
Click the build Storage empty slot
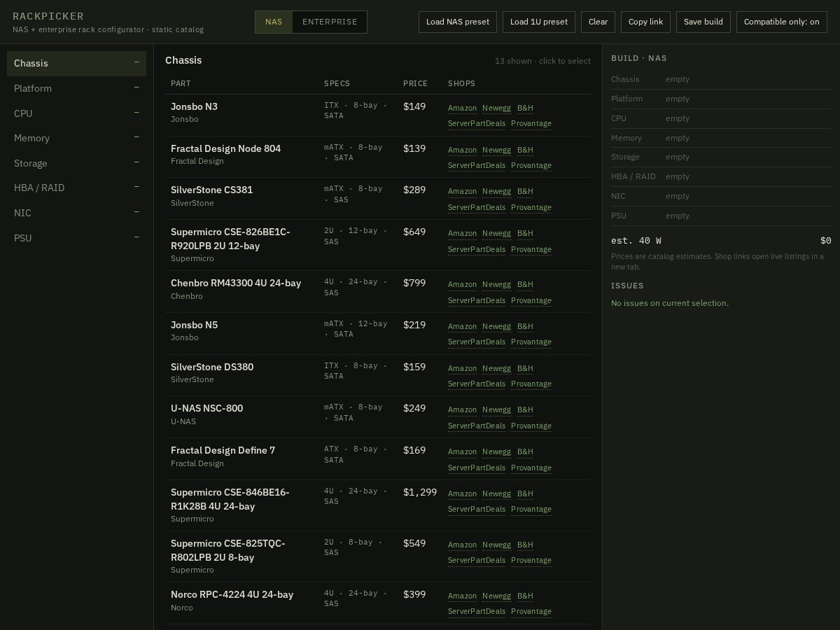(721, 157)
